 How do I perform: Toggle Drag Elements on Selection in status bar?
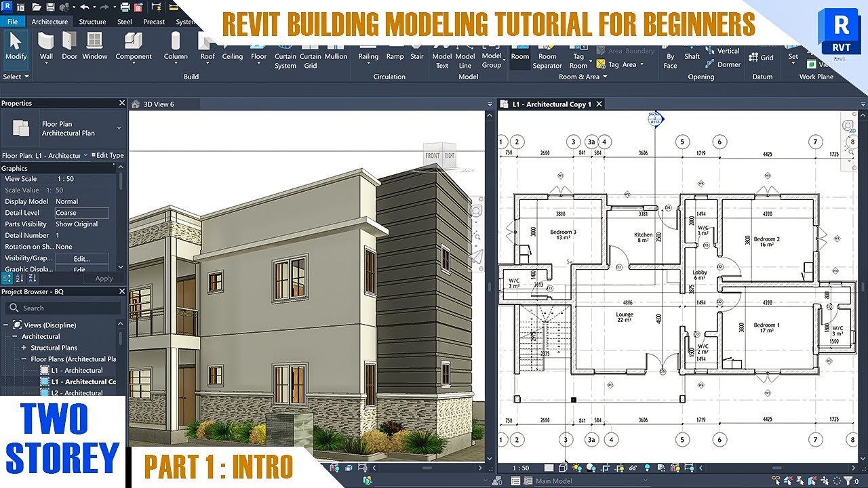tap(825, 481)
